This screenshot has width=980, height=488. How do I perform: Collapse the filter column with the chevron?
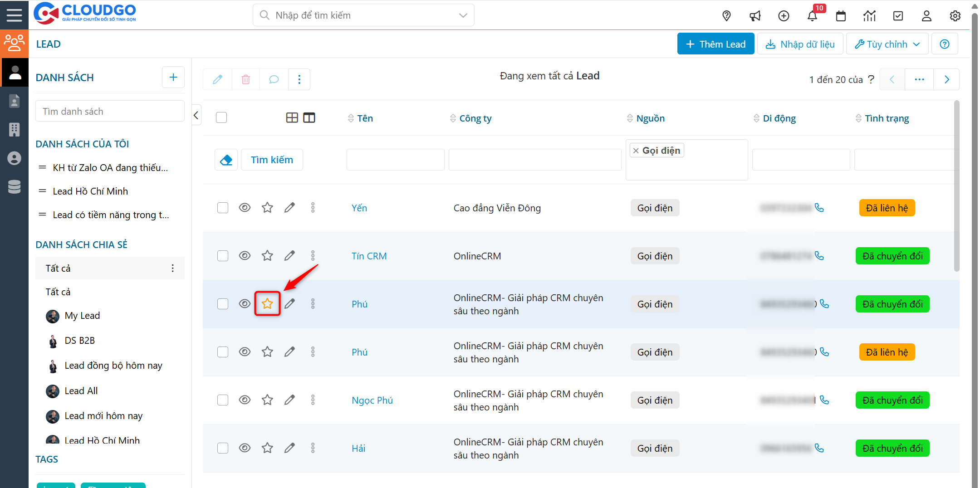coord(196,115)
